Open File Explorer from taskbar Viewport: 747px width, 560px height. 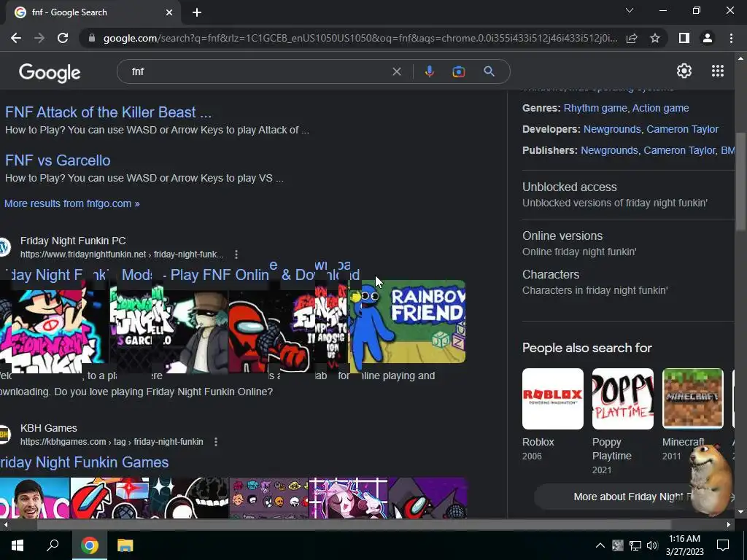tap(125, 545)
